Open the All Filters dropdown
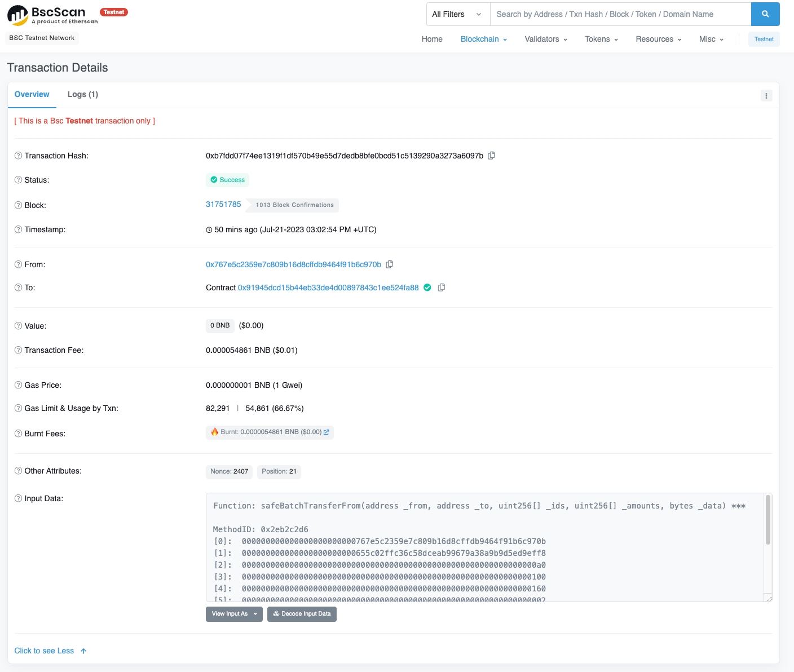Screen dimensions: 794x672 click(x=457, y=14)
